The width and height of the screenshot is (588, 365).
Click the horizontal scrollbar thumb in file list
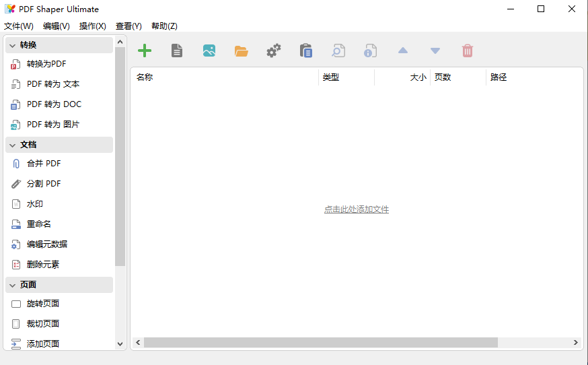point(321,342)
